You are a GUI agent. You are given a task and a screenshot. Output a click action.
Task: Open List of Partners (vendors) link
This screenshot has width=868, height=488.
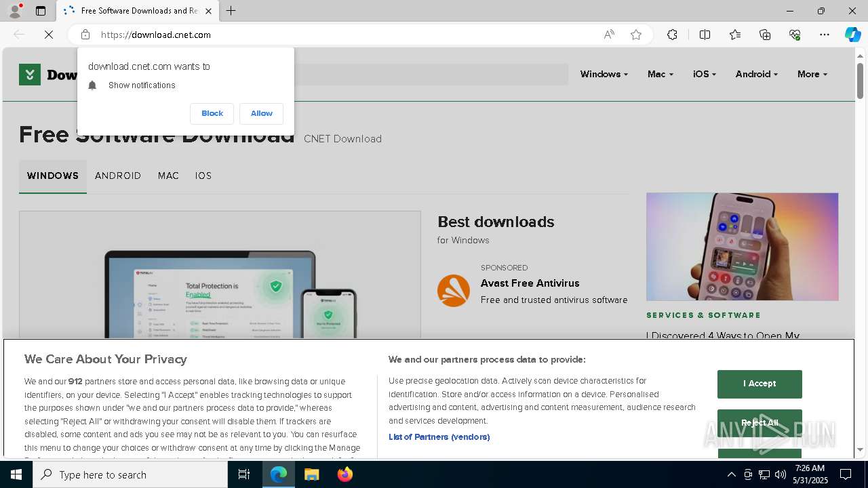click(439, 437)
